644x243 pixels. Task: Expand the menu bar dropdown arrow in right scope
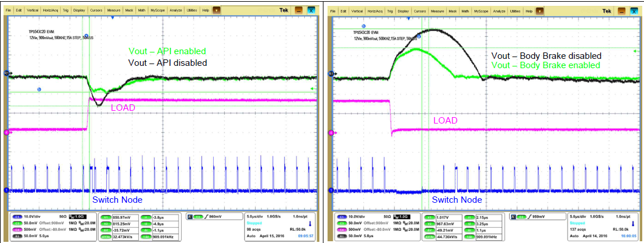[x=540, y=10]
